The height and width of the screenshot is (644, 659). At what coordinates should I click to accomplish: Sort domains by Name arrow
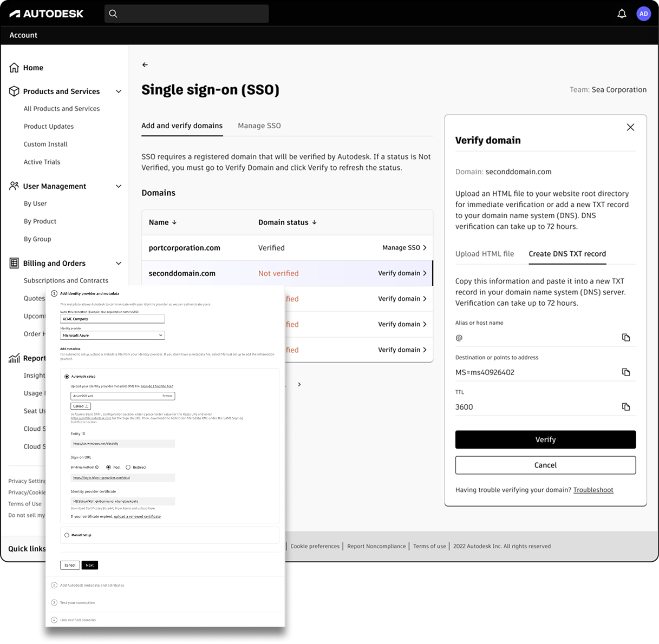[174, 222]
